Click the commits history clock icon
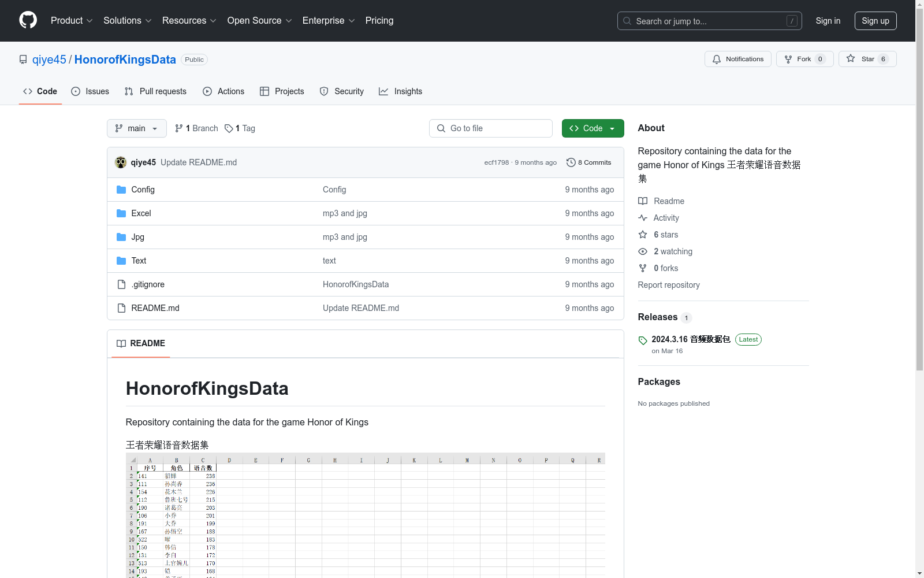Screen dimensions: 924x578 571,162
